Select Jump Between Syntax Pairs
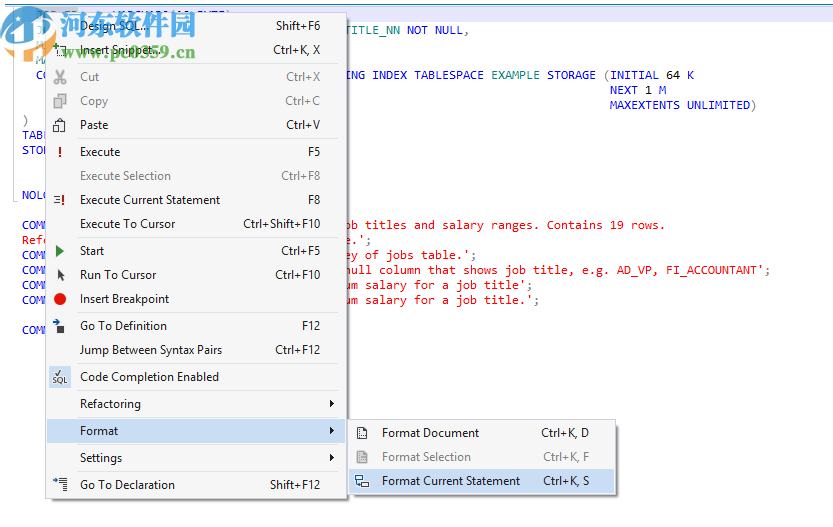The height and width of the screenshot is (527, 833). pyautogui.click(x=196, y=350)
